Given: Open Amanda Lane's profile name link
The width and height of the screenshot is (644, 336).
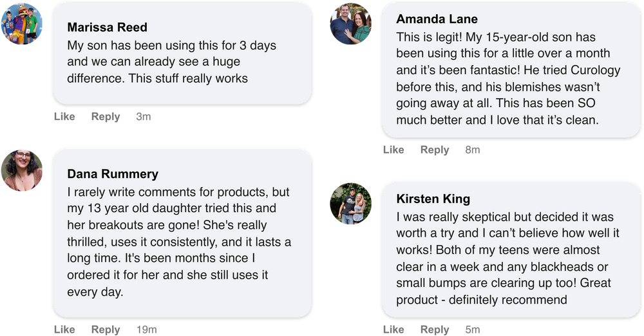Looking at the screenshot, I should click(437, 19).
